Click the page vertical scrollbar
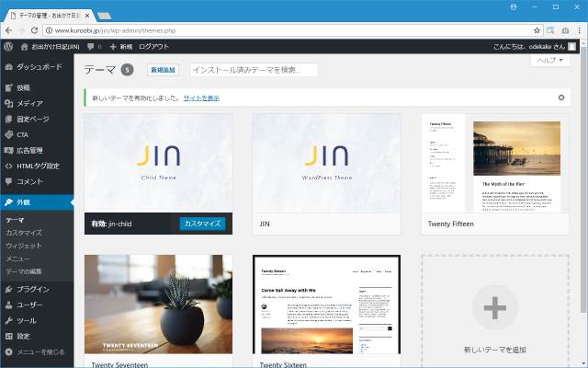588x368 pixels. click(x=583, y=180)
